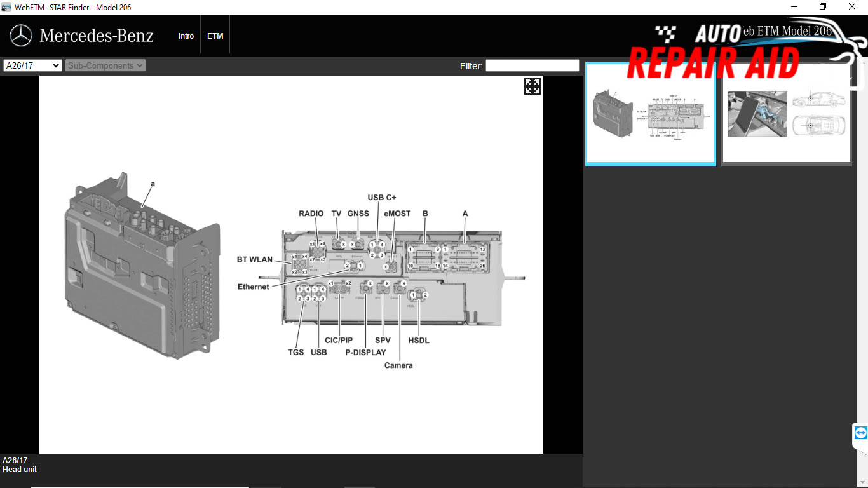The width and height of the screenshot is (868, 488).
Task: Click the connector A label
Action: click(x=465, y=213)
